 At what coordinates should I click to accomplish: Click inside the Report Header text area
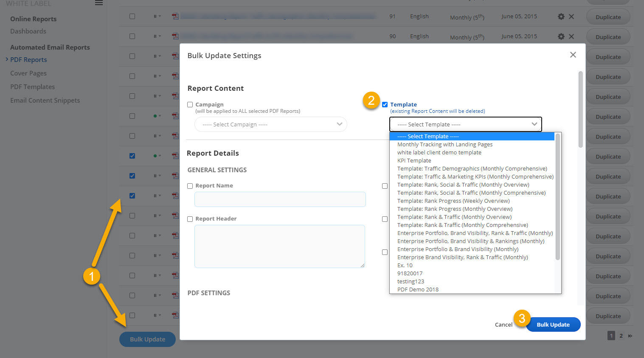tap(279, 246)
